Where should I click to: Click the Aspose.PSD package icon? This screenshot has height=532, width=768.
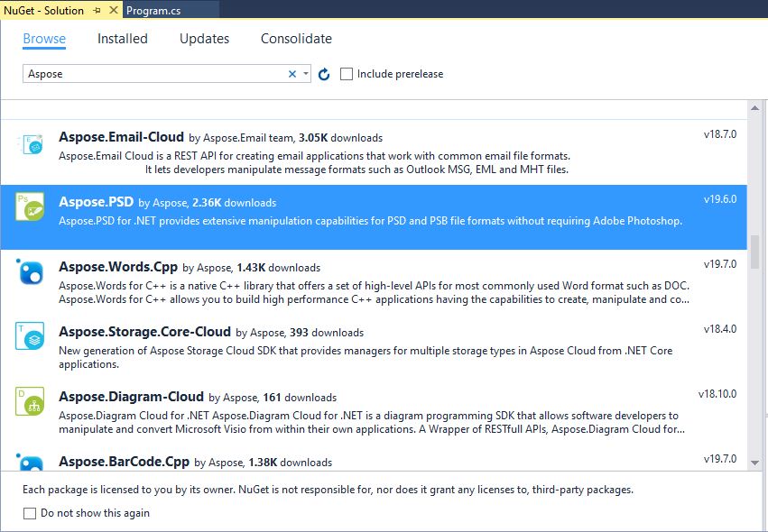[x=30, y=206]
